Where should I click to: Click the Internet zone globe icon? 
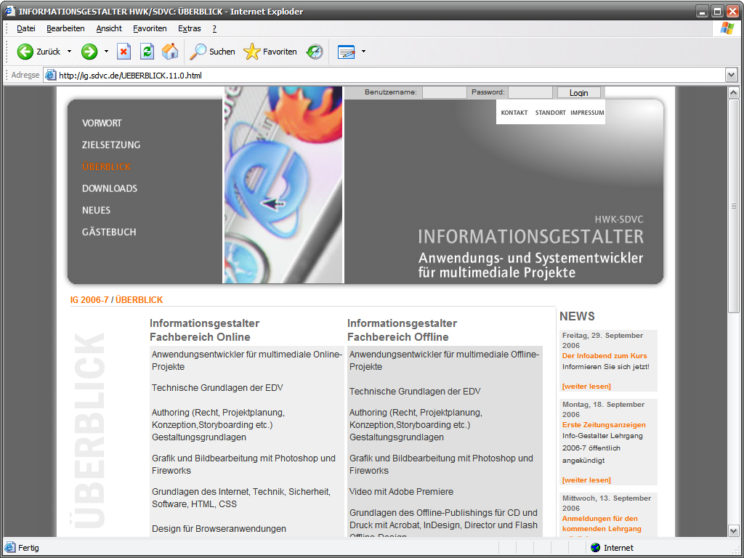(595, 548)
